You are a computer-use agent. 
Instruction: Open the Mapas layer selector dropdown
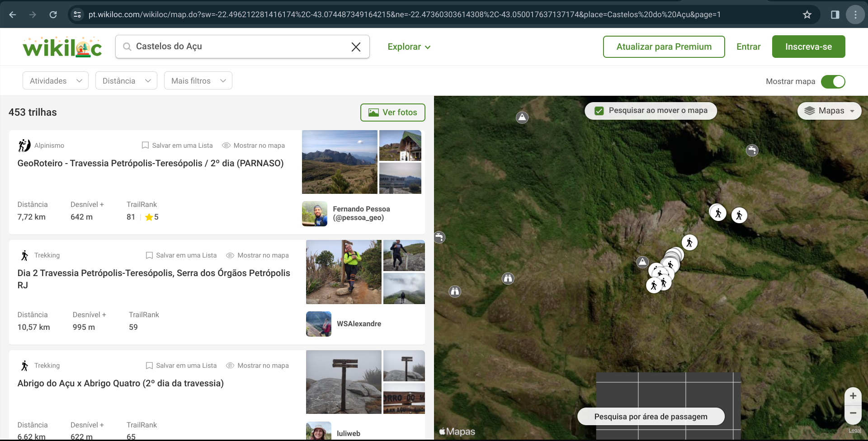click(829, 111)
